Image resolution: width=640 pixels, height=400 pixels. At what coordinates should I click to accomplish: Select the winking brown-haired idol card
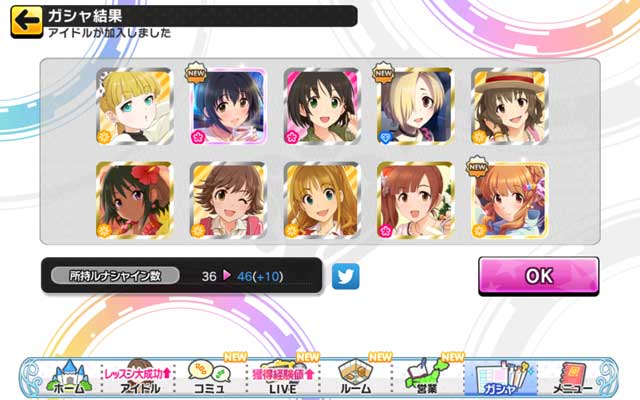pyautogui.click(x=229, y=200)
